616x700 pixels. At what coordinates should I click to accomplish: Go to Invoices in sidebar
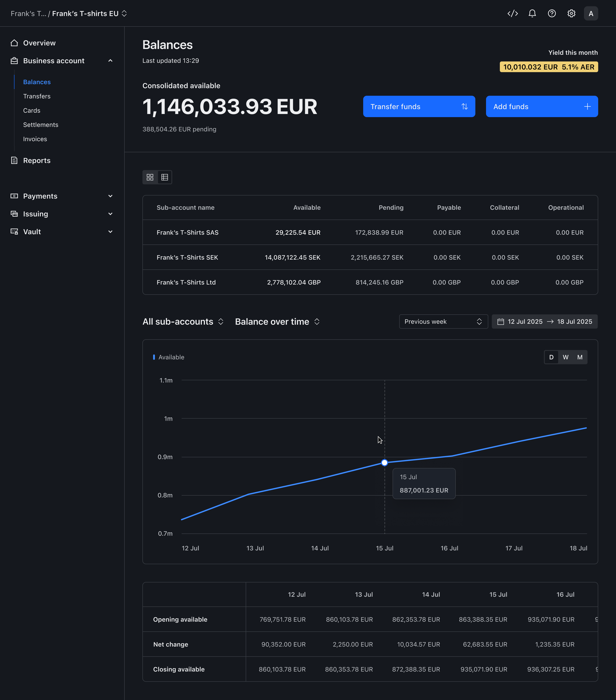click(x=35, y=139)
